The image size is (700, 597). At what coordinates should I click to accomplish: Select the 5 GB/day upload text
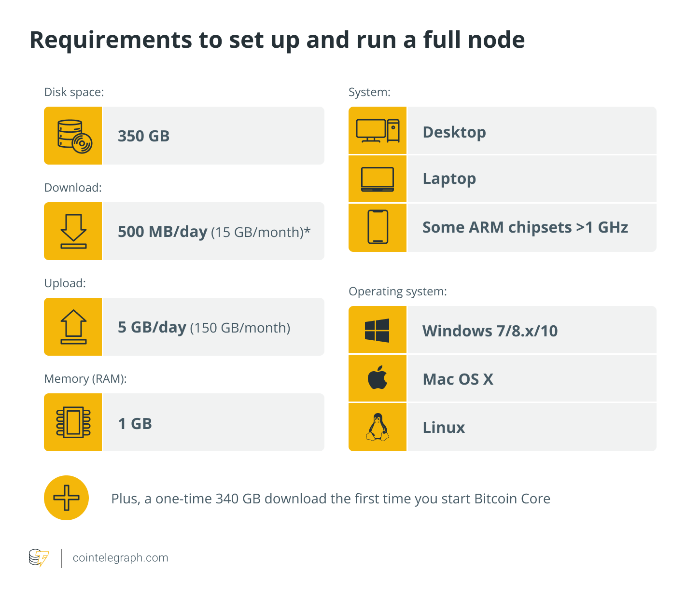tap(152, 327)
